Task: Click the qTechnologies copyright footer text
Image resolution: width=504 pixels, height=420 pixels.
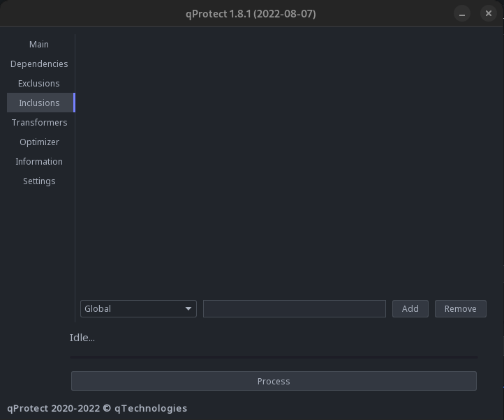Action: (x=97, y=408)
